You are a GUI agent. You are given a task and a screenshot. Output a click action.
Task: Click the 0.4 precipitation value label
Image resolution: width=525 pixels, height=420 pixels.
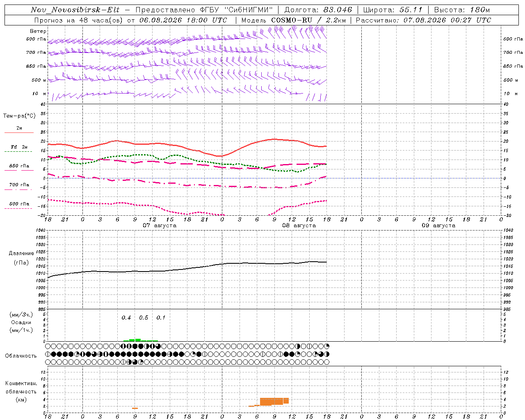pos(126,317)
